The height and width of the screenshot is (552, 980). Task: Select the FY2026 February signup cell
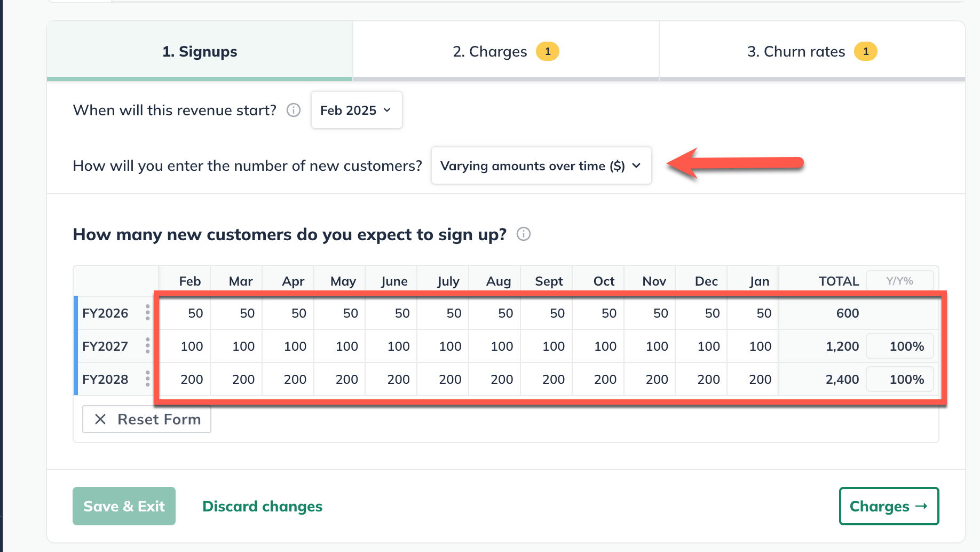[x=184, y=313]
